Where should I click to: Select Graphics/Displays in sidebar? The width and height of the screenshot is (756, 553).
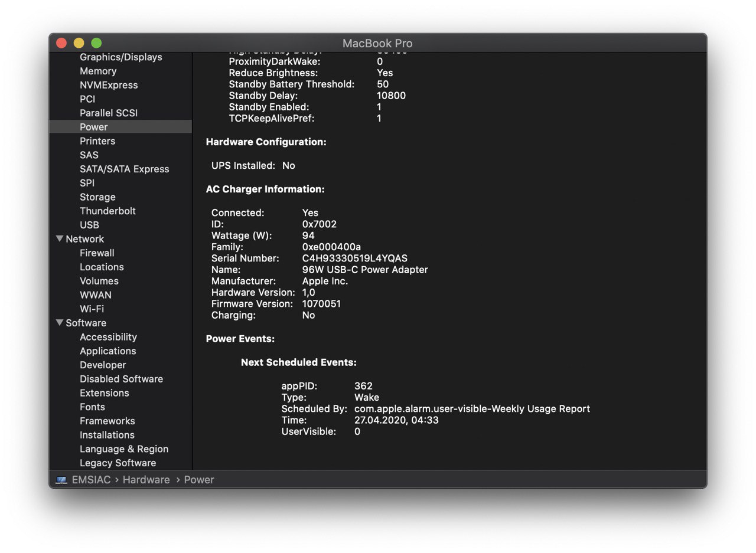[x=121, y=57]
